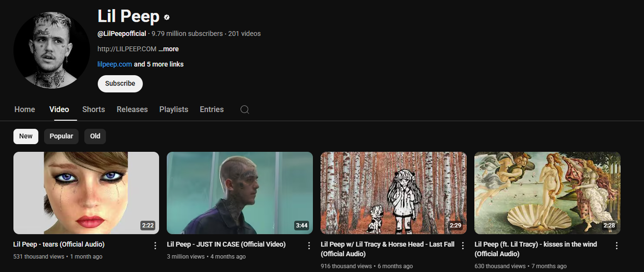Open options menu for kisses in the wind
Screen dimensions: 644x272
pos(616,246)
